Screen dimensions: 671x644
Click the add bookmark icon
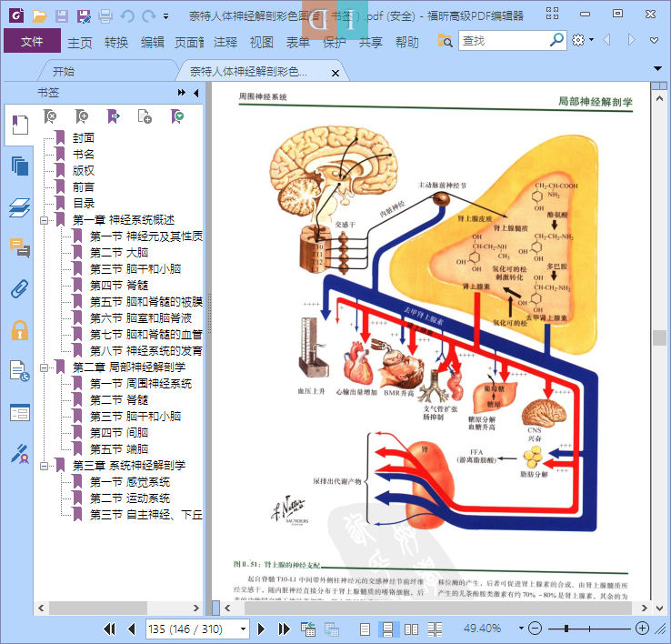click(81, 116)
